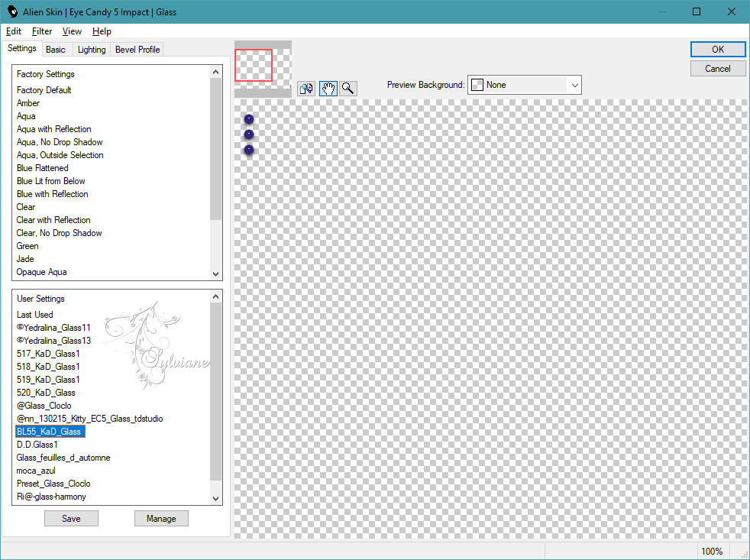Select the Last Used user setting
Screen dimensions: 750x560
tap(35, 315)
